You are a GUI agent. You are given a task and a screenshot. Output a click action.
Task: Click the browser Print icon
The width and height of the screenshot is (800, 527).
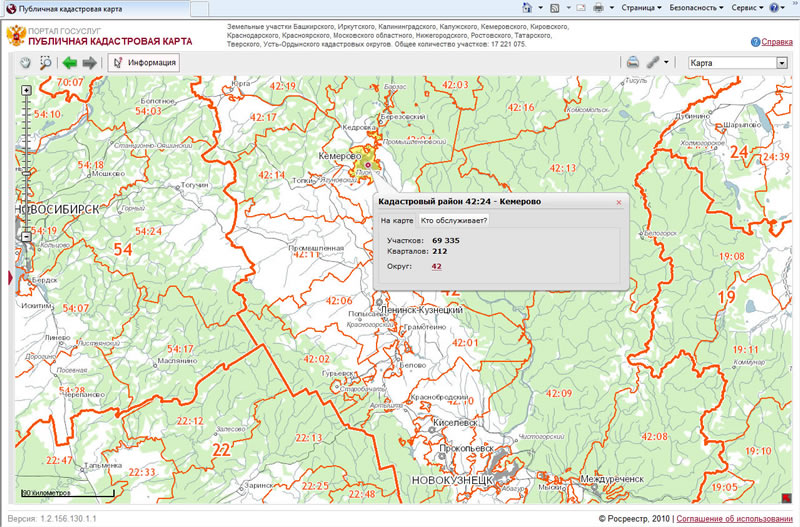tap(598, 8)
